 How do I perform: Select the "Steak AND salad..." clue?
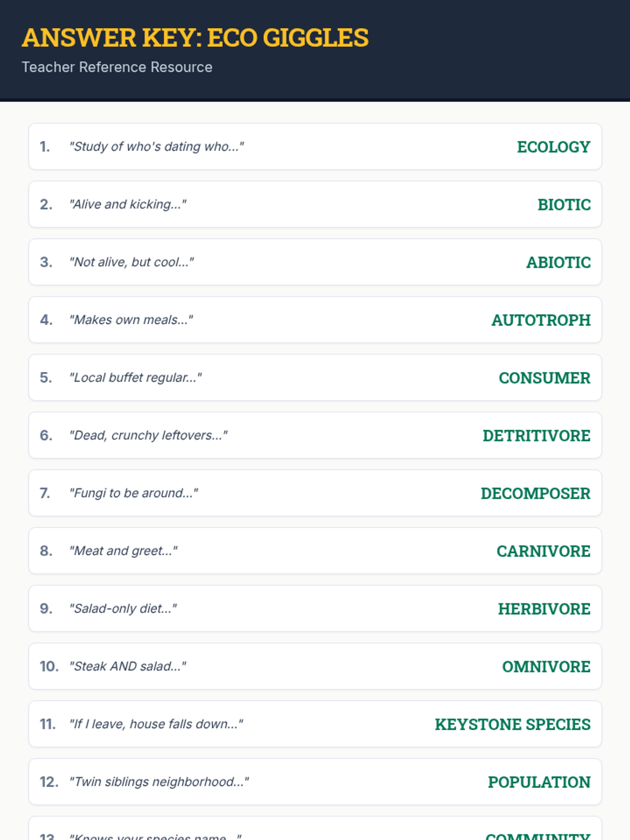(128, 666)
